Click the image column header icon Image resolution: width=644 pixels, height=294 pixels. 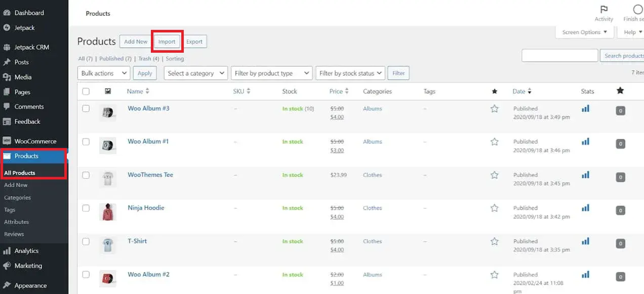(x=108, y=91)
